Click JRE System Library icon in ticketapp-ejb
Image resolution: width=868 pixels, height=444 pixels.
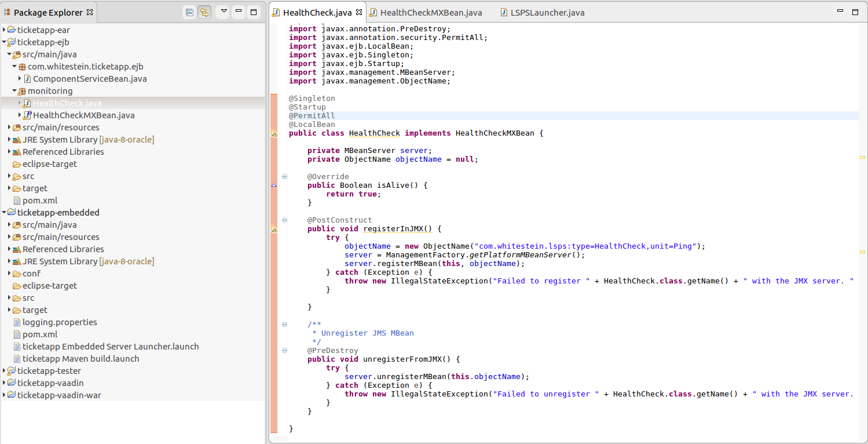point(17,140)
